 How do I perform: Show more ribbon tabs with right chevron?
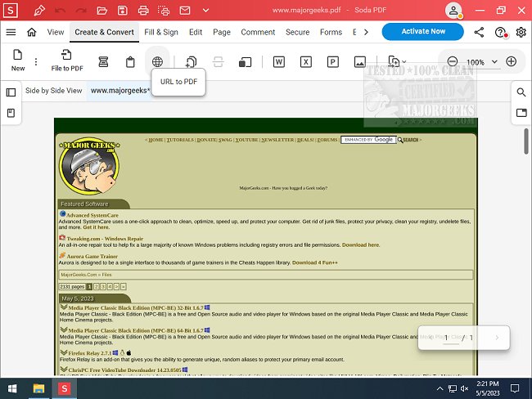(366, 32)
